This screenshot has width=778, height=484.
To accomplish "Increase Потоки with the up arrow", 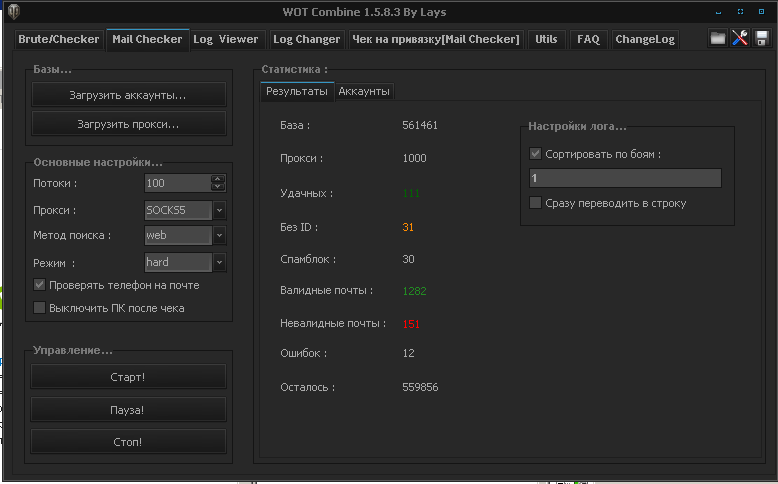I will 218,179.
